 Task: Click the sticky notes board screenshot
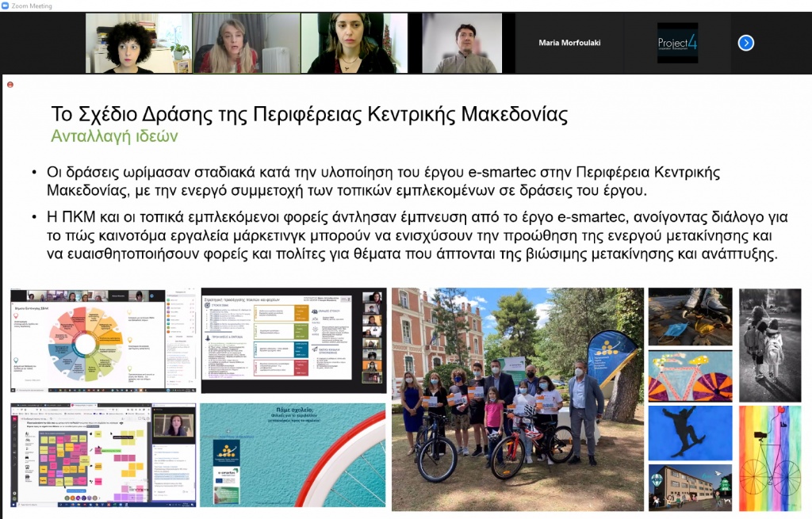tap(103, 455)
